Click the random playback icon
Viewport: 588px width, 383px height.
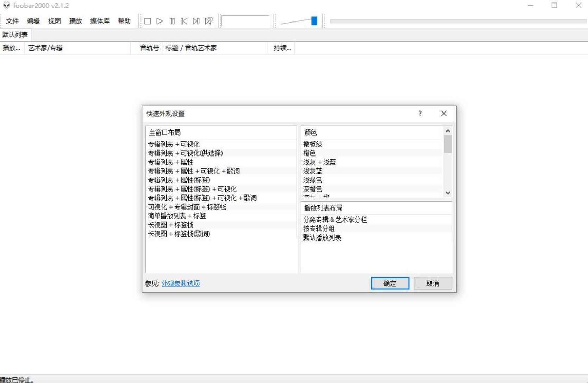pos(208,21)
